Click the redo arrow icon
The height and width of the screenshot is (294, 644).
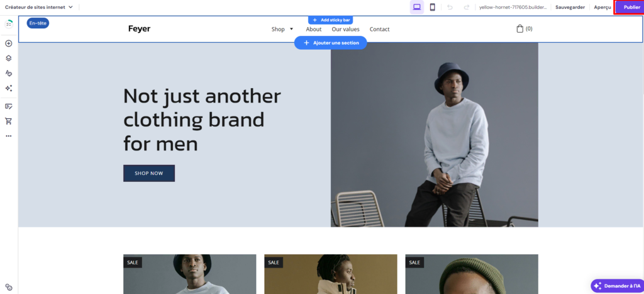[x=466, y=7]
